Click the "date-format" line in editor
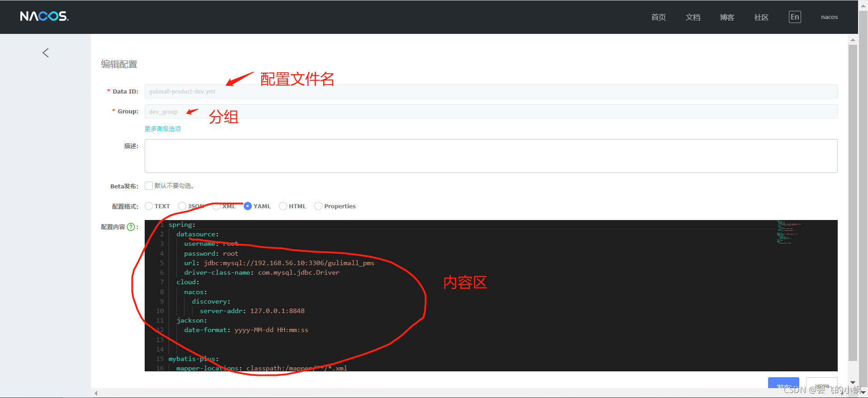This screenshot has height=398, width=868. point(246,330)
